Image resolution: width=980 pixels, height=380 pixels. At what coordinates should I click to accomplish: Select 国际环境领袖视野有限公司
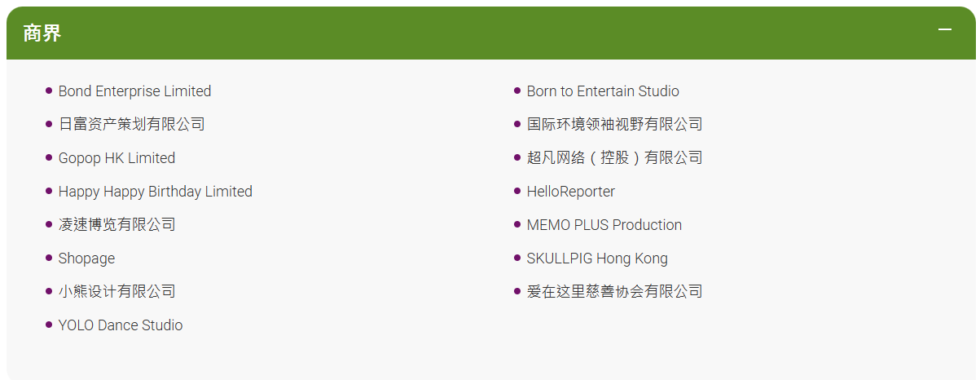614,125
